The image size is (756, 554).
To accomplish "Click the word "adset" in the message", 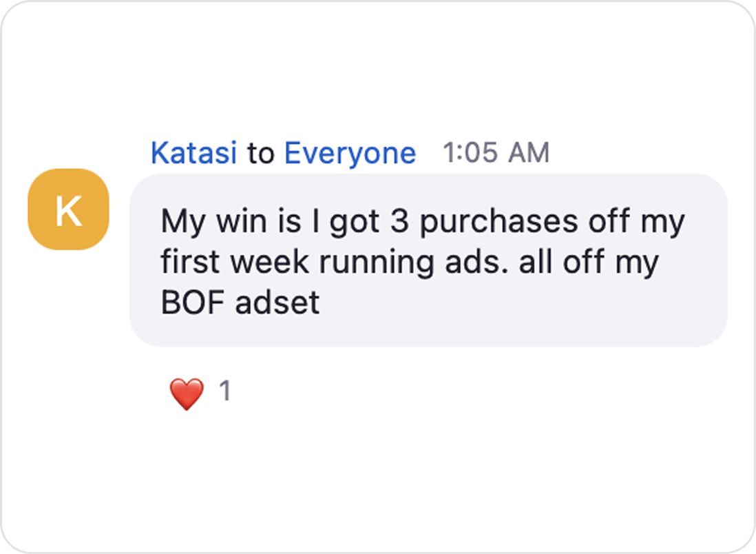I will point(278,302).
